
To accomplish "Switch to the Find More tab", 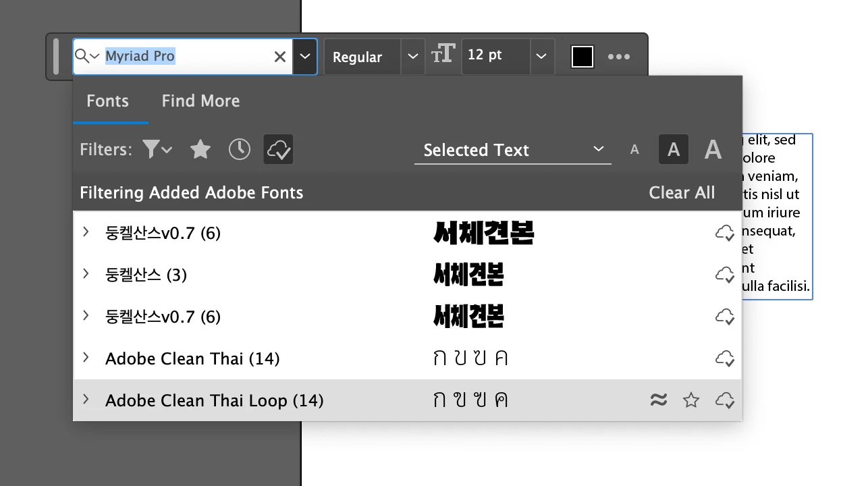I will (x=200, y=101).
